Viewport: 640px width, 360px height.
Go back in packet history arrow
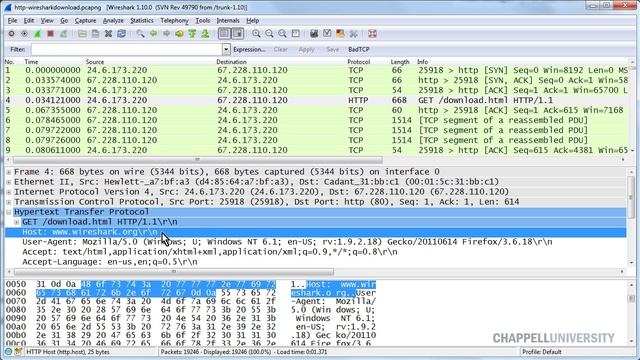(x=153, y=34)
